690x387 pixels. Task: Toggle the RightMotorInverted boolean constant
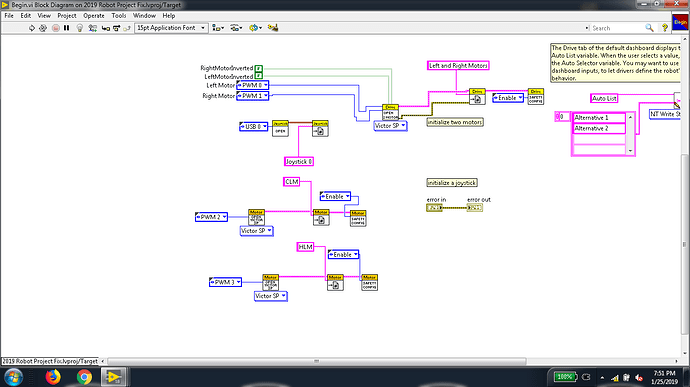(259, 68)
